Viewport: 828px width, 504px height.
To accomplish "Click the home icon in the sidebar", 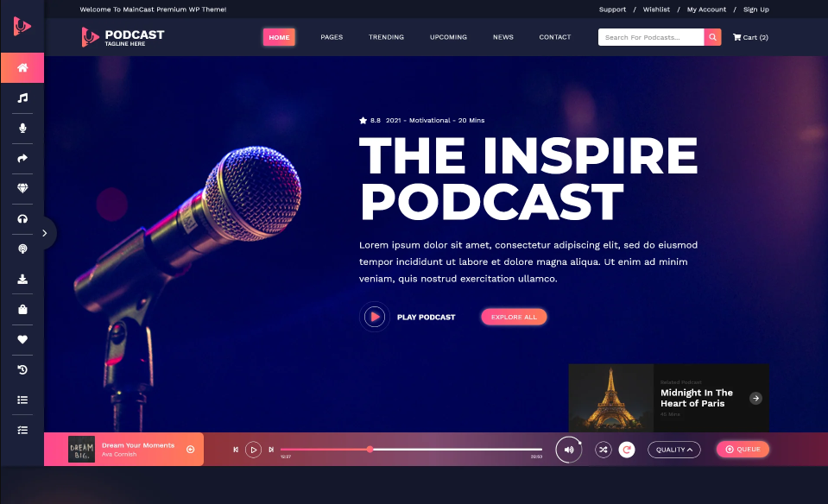I will click(x=22, y=67).
